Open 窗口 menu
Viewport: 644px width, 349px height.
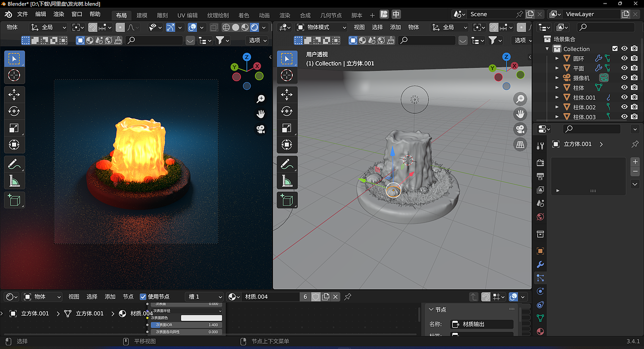(x=76, y=15)
